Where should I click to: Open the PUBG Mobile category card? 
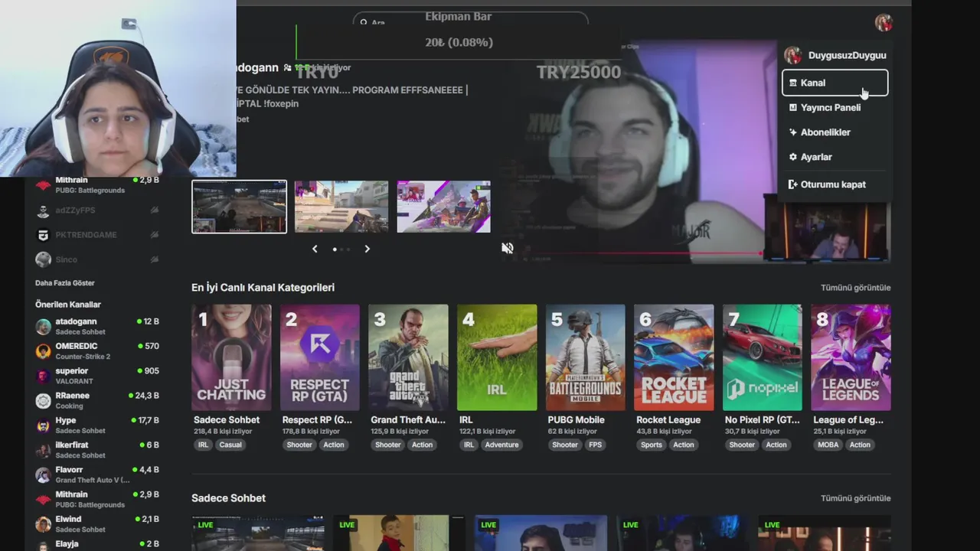tap(585, 357)
